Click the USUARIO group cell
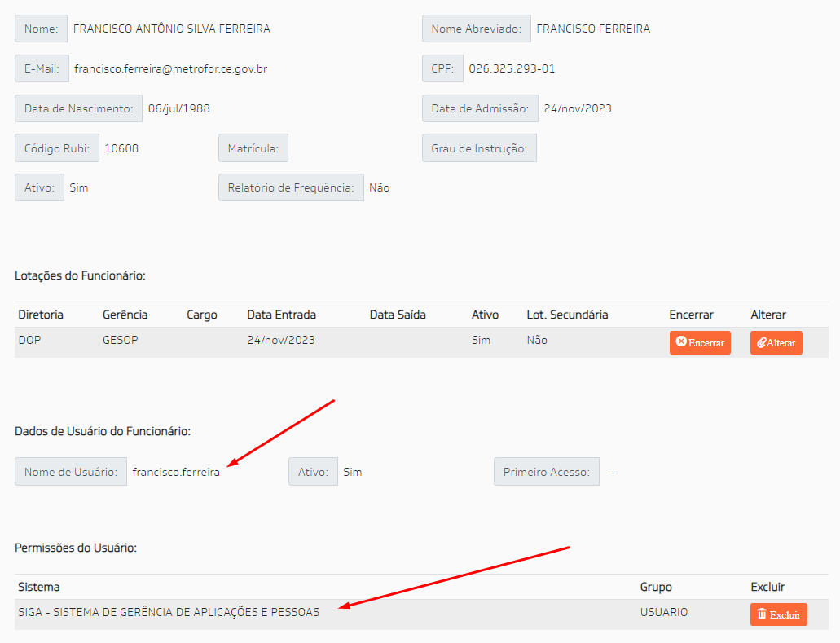The width and height of the screenshot is (840, 643). click(664, 613)
